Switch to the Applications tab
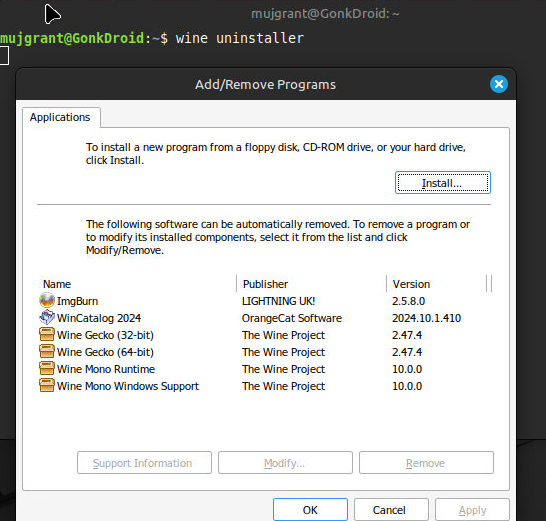This screenshot has width=546, height=521. [x=60, y=117]
